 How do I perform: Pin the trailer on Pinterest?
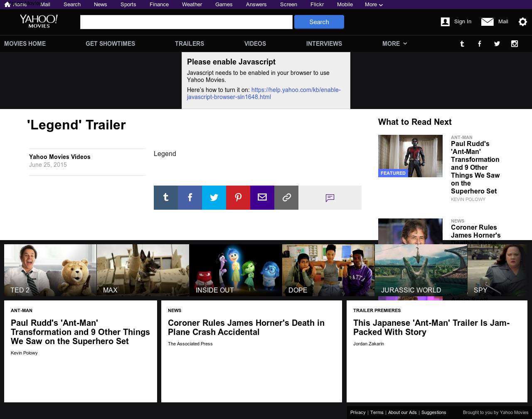(238, 198)
